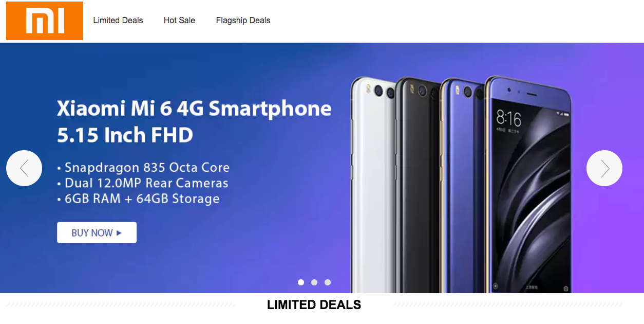Click the orange Mi logo
This screenshot has height=324, width=644.
tap(45, 21)
